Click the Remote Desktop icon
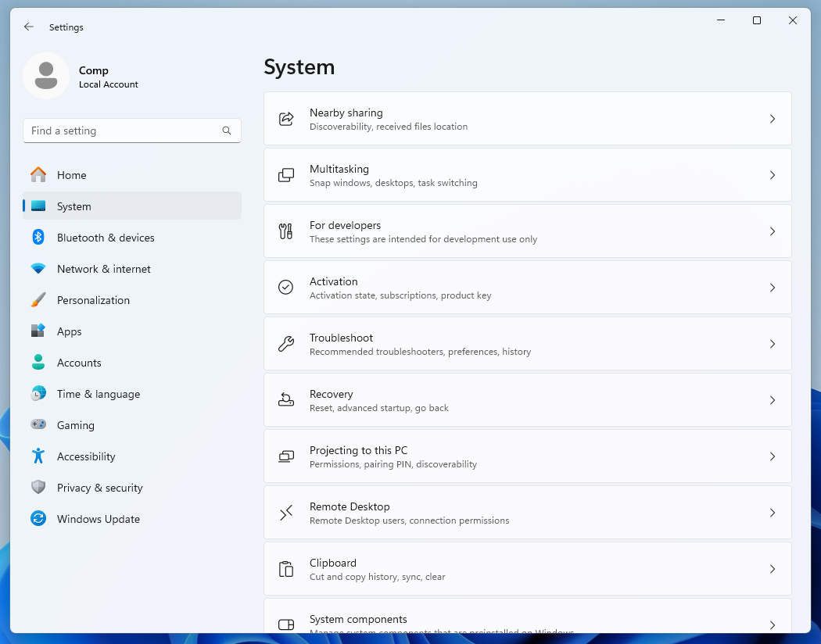The width and height of the screenshot is (821, 644). tap(286, 513)
